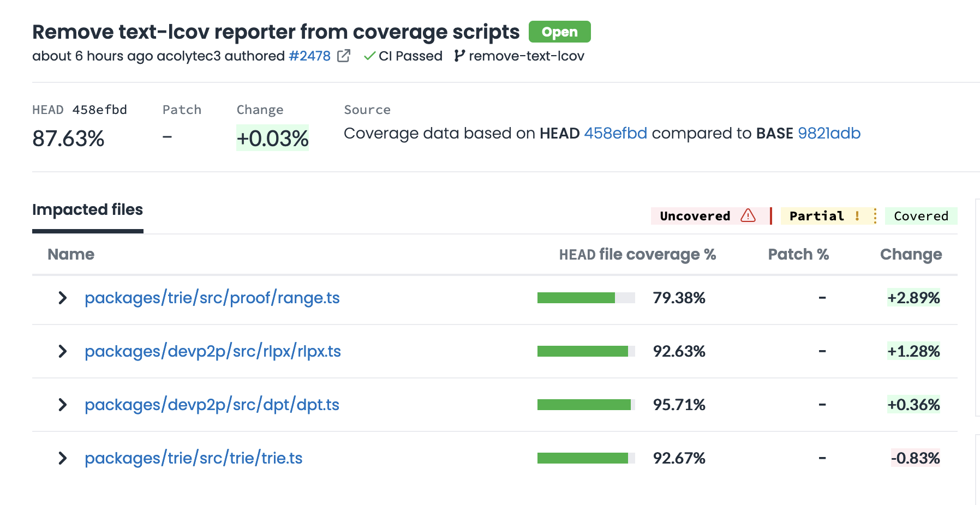The height and width of the screenshot is (505, 980).
Task: Click the coverage progress bar for dpt.ts
Action: tap(584, 405)
